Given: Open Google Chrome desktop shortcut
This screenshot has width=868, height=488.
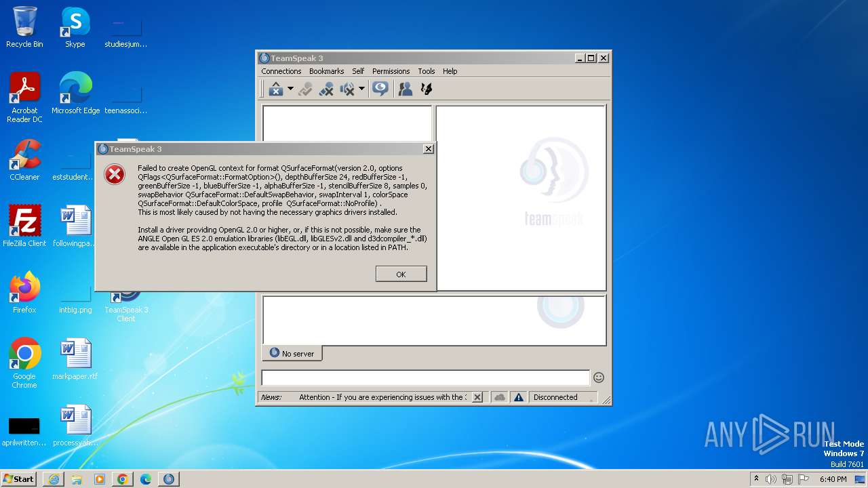Looking at the screenshot, I should 24,363.
